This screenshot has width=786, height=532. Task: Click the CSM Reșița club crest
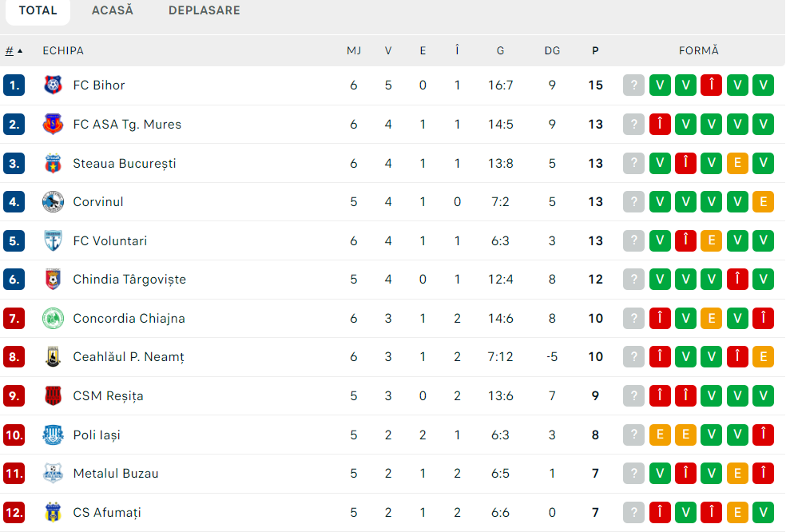pos(53,396)
